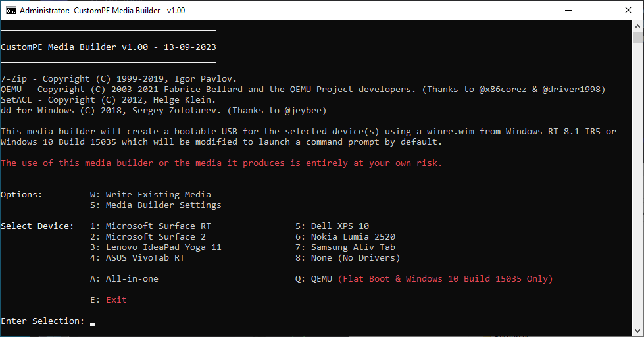Click the window title text in title bar
Screen dimensions: 644x337
(x=102, y=11)
